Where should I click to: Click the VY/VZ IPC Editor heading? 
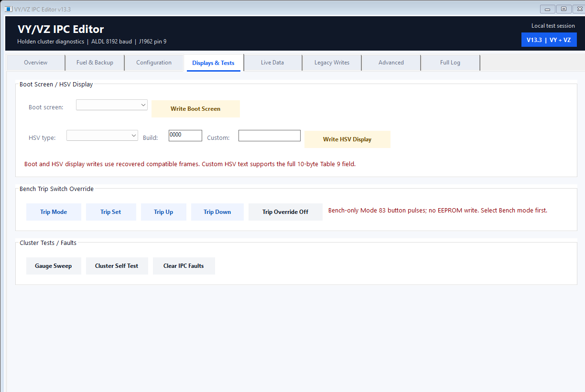click(x=61, y=29)
